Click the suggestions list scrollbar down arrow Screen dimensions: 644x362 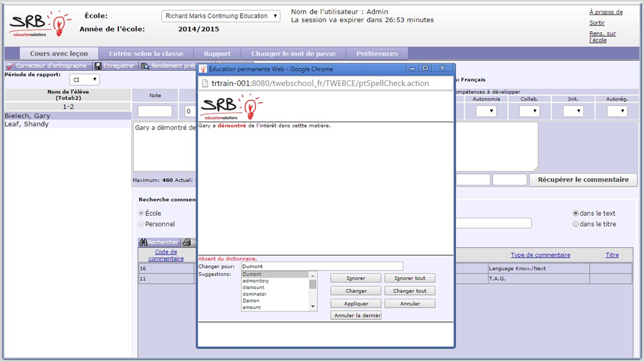[313, 306]
